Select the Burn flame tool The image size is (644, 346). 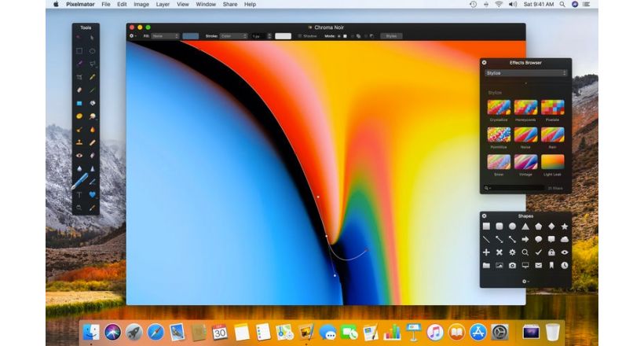tap(93, 130)
